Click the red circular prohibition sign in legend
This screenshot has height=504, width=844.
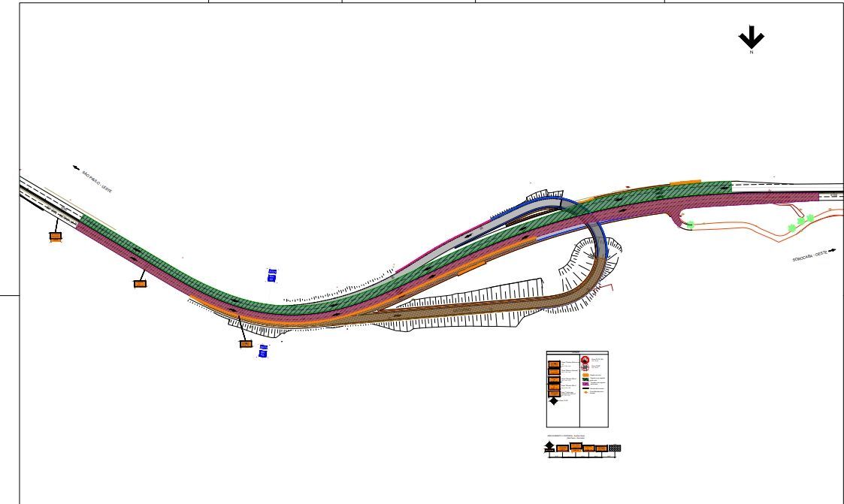pyautogui.click(x=585, y=361)
